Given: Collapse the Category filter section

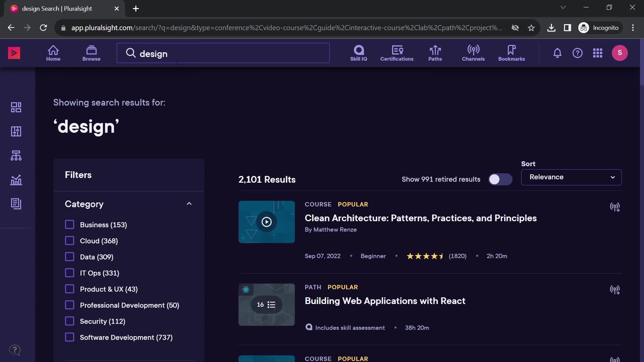Looking at the screenshot, I should [x=190, y=204].
